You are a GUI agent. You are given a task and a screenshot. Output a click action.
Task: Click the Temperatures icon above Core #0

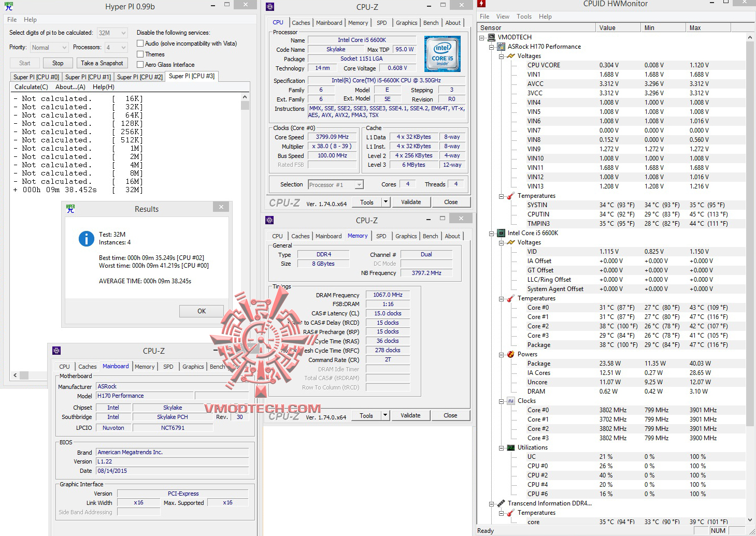511,298
